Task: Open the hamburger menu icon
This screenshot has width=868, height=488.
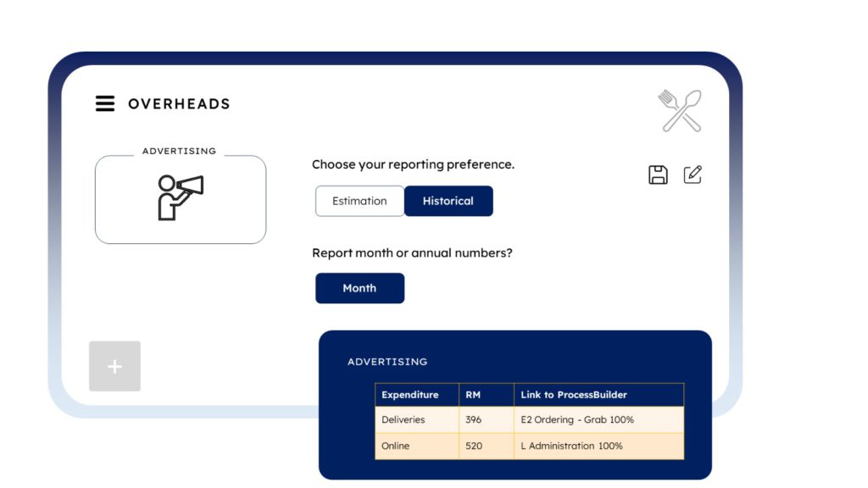Action: [105, 103]
